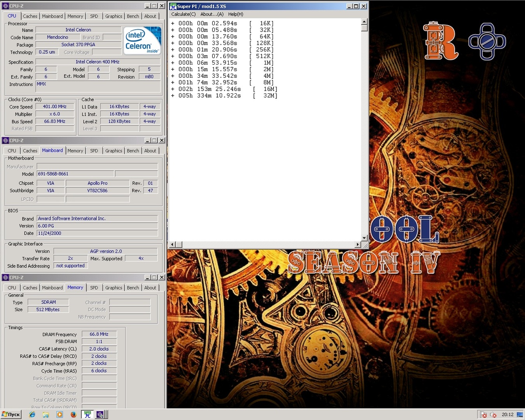Image resolution: width=525 pixels, height=420 pixels.
Task: Select CPU tab in bottom CPU-Z window
Action: [12, 288]
